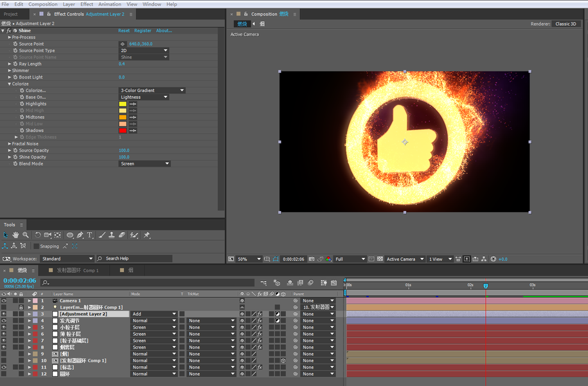Select the Selection arrow tool
588x386 pixels.
click(6, 235)
